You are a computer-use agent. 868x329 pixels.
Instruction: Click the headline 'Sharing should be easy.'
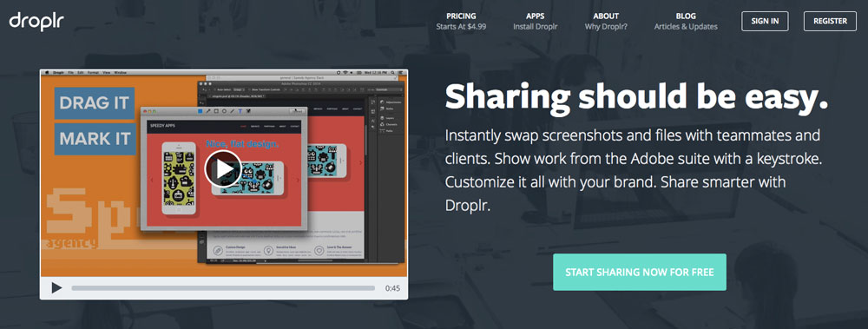point(636,97)
